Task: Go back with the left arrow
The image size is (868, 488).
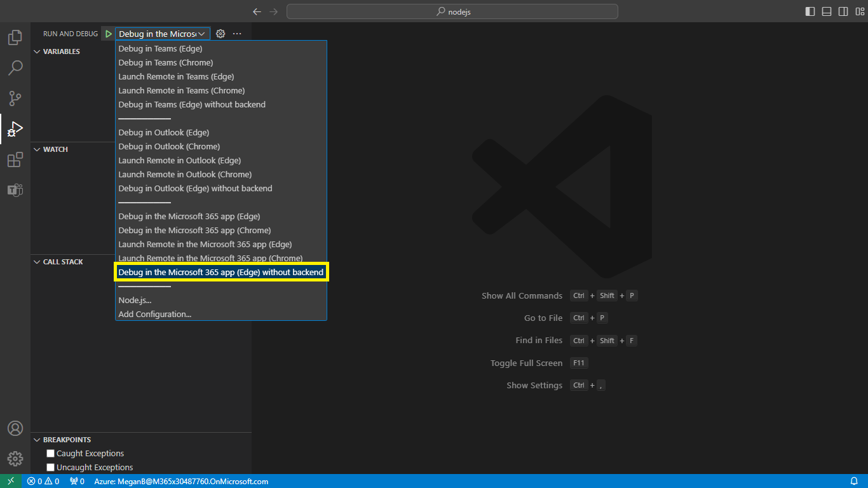Action: pos(257,11)
